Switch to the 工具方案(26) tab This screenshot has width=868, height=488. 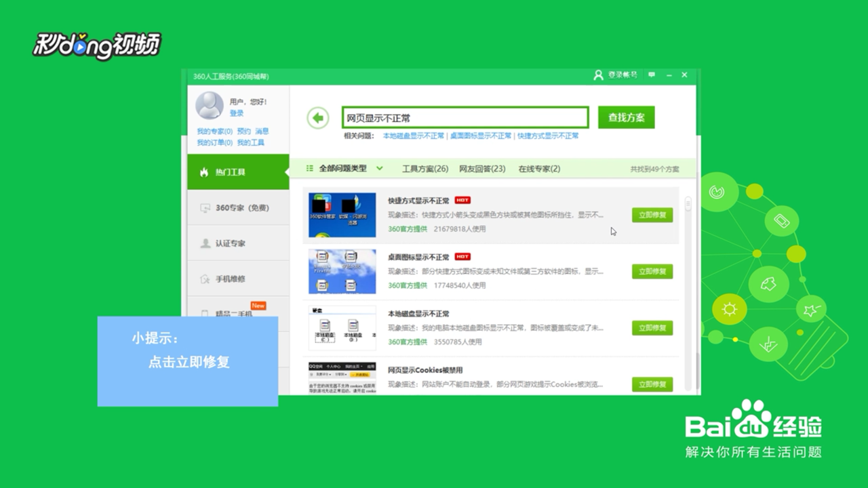tap(425, 169)
